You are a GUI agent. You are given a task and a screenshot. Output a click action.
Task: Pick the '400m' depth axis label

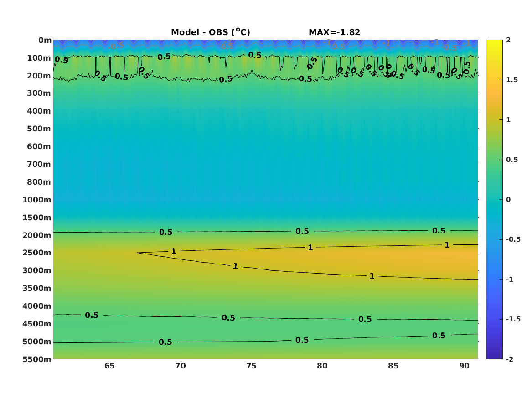39,111
